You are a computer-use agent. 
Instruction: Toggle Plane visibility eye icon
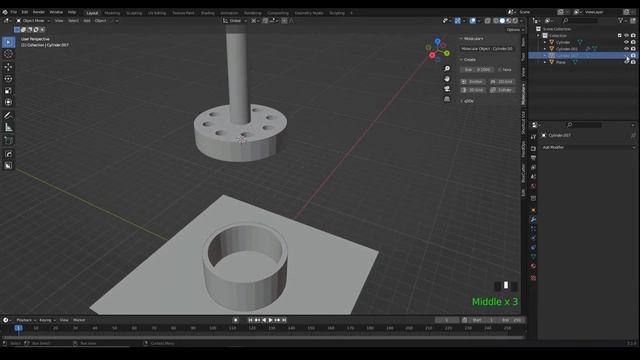[x=627, y=62]
